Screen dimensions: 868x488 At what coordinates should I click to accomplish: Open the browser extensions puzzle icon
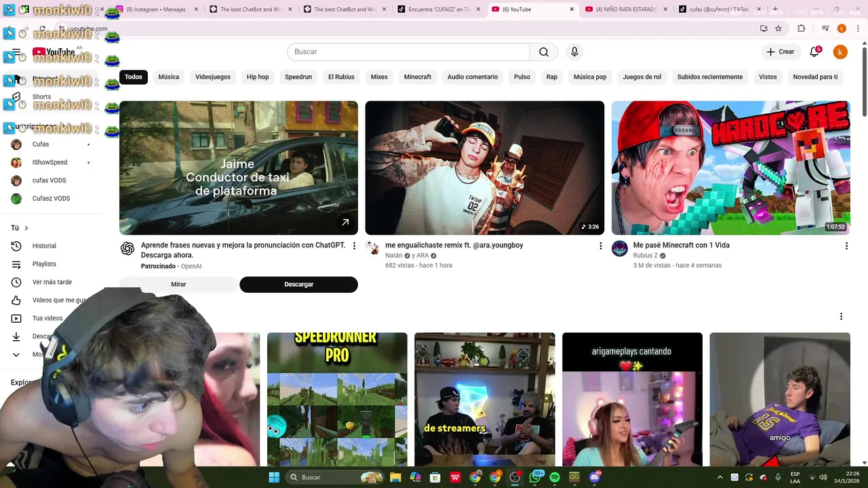click(x=801, y=28)
